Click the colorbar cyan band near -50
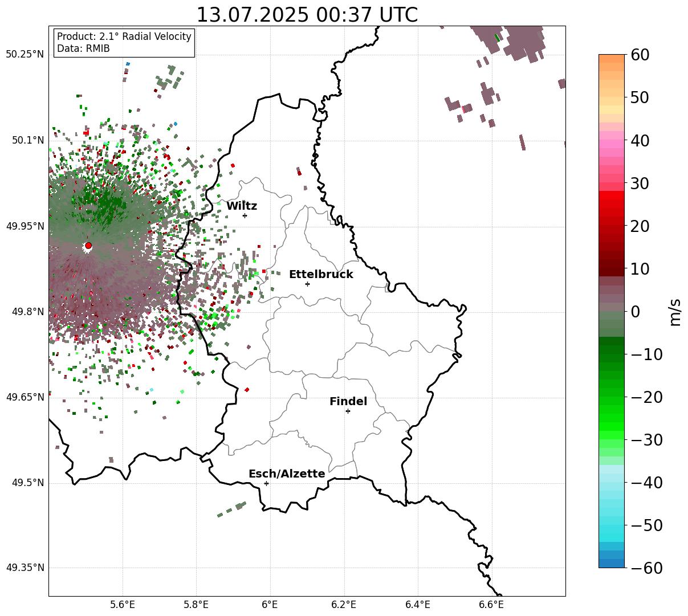 click(x=612, y=525)
